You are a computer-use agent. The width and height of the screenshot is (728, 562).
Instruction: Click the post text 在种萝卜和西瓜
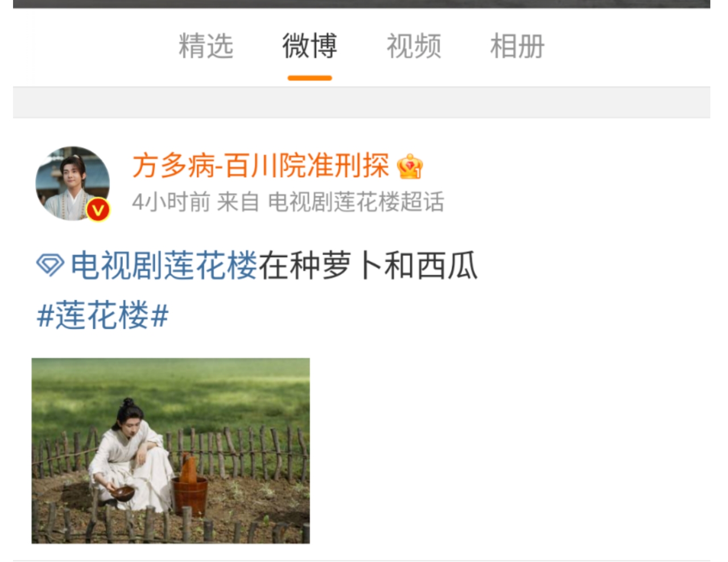pyautogui.click(x=368, y=266)
